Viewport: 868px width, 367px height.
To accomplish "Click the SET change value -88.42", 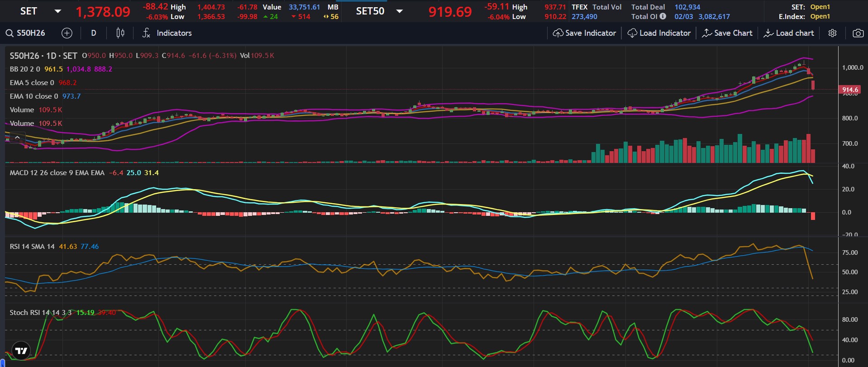I will coord(155,7).
